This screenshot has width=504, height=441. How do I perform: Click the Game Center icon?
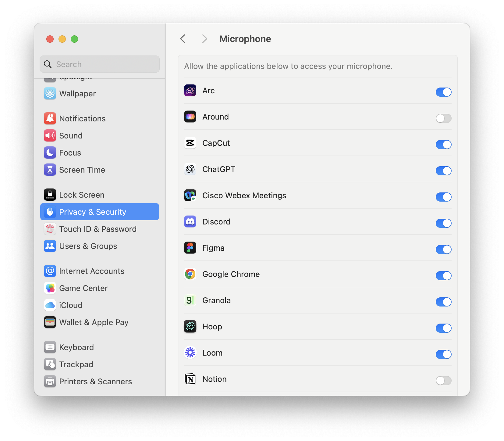pos(50,288)
